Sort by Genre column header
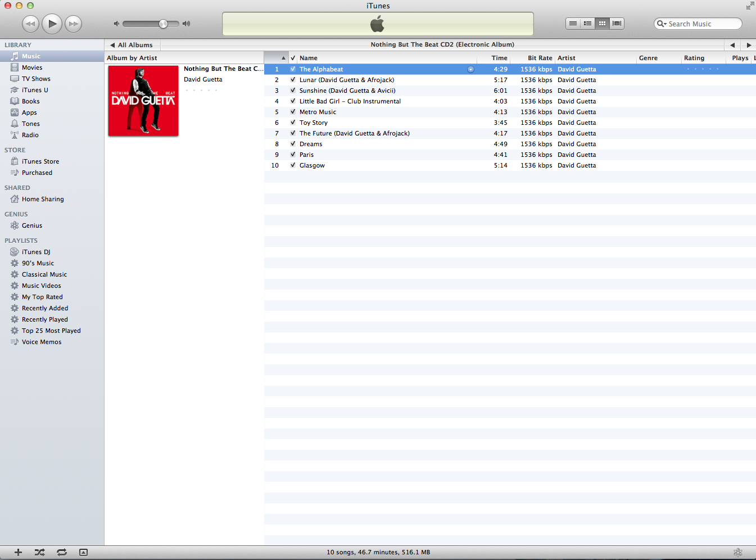The height and width of the screenshot is (560, 756). 659,58
